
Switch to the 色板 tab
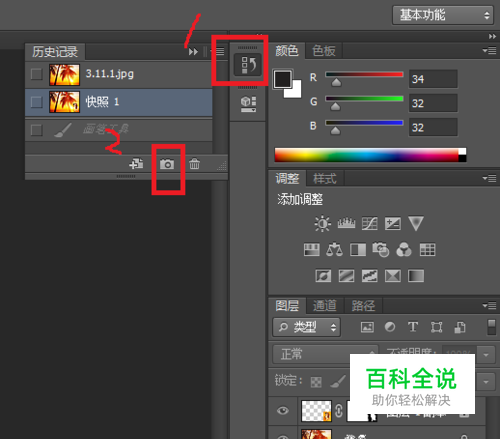[324, 51]
